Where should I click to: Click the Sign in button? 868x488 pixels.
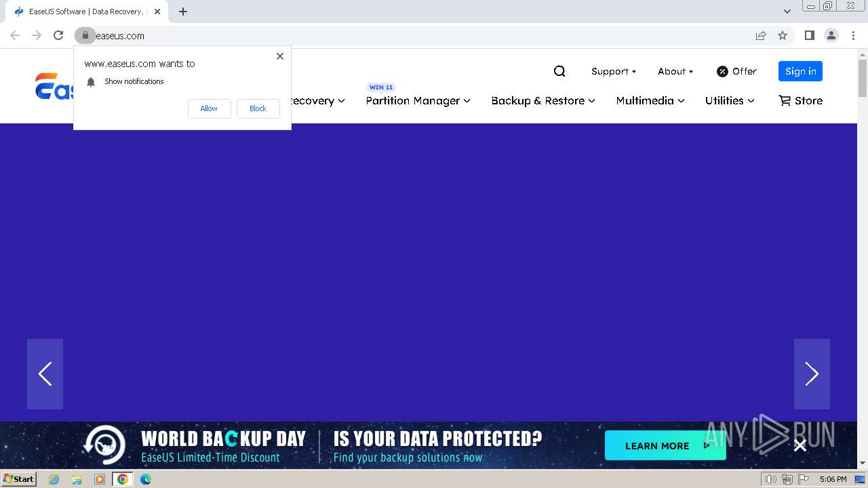pyautogui.click(x=800, y=71)
